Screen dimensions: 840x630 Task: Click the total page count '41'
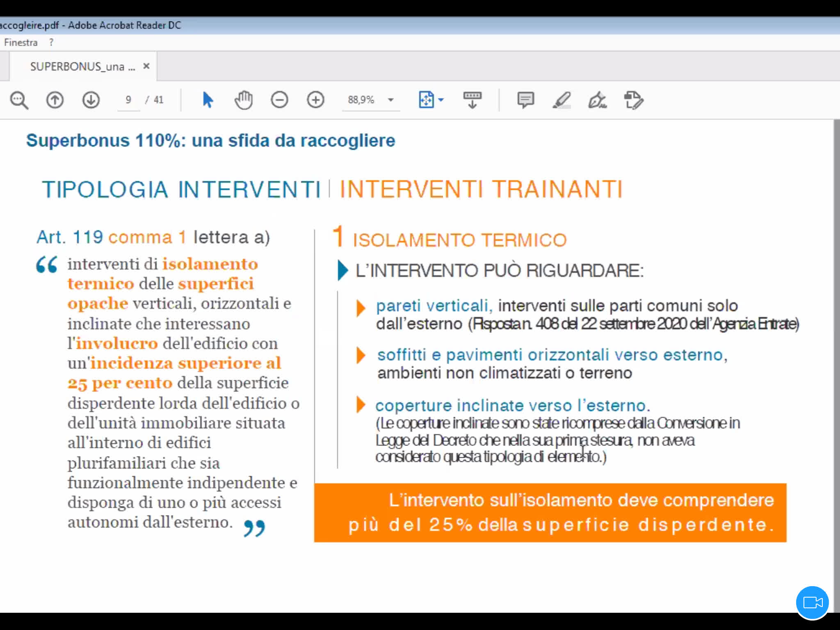tap(159, 100)
